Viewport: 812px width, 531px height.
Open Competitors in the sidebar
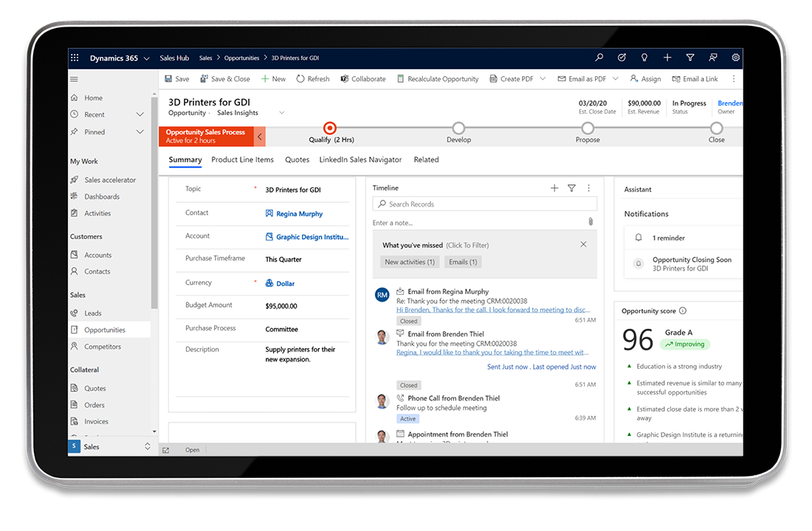(103, 347)
